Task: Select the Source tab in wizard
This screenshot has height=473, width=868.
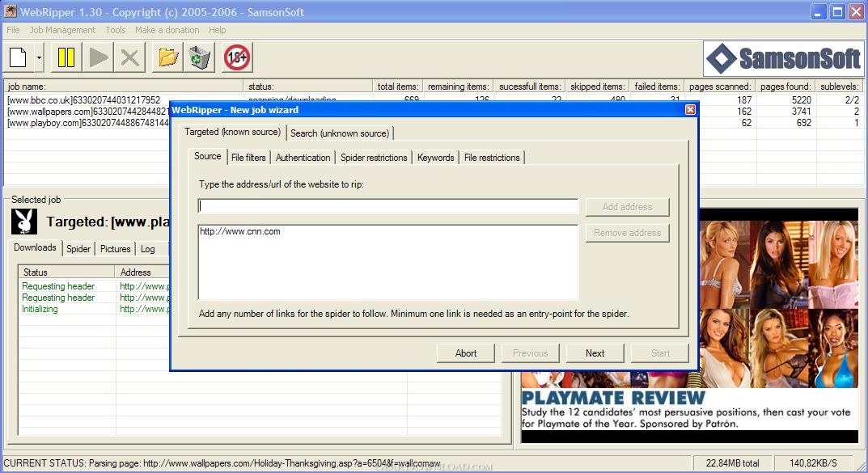Action: pos(208,156)
